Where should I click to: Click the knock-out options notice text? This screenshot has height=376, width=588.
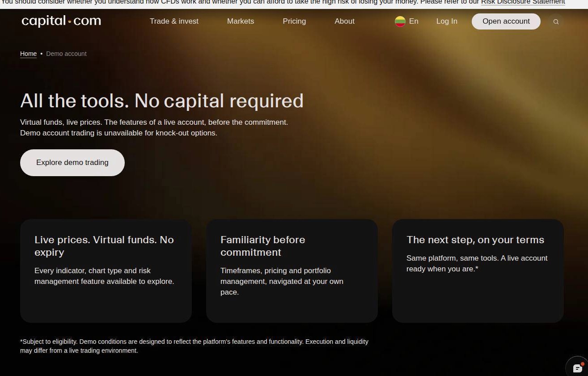tap(118, 133)
